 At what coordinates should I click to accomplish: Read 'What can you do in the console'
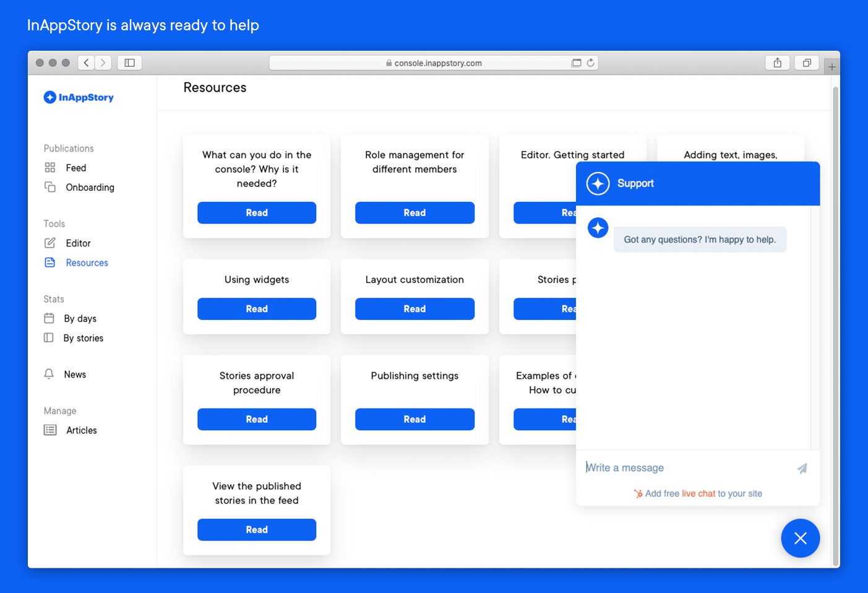click(x=257, y=212)
